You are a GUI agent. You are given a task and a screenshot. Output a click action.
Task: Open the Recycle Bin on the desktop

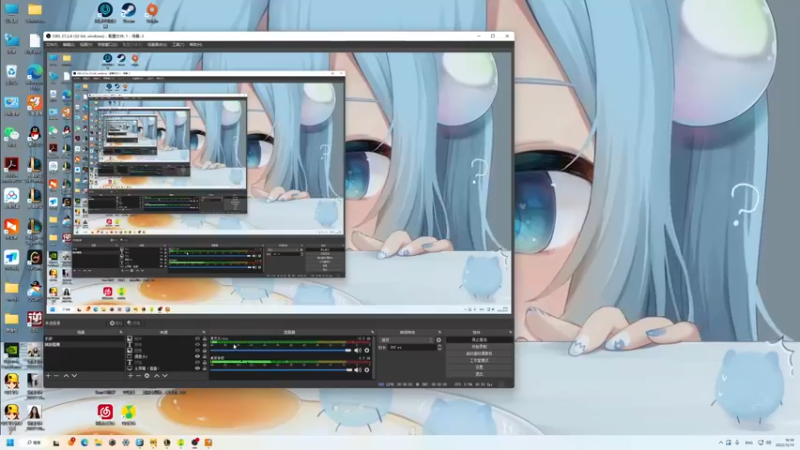tap(11, 74)
